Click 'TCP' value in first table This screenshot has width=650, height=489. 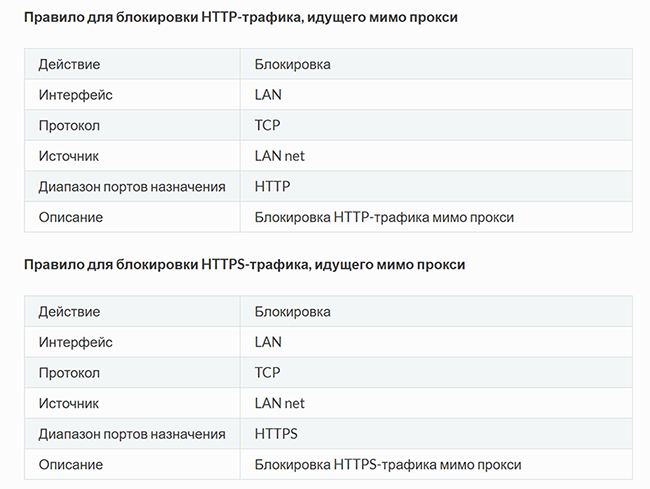[x=267, y=125]
